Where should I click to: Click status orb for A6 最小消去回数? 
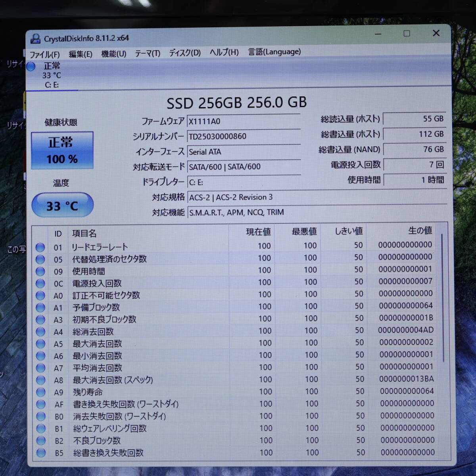tap(40, 356)
